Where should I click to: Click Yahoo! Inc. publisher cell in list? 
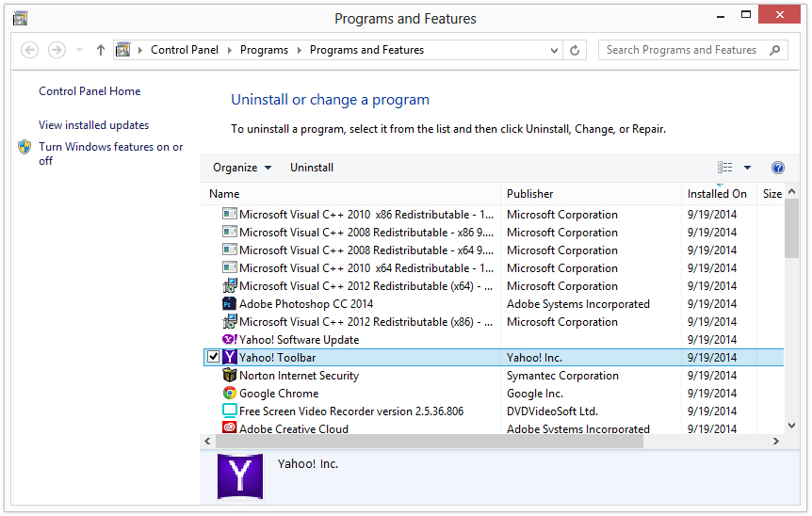[x=534, y=358]
